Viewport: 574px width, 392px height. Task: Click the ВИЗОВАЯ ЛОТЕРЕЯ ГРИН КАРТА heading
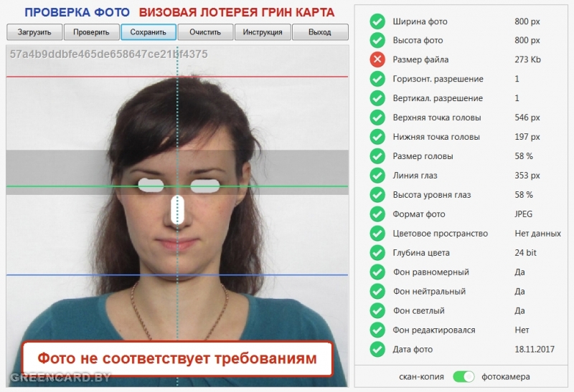(237, 12)
